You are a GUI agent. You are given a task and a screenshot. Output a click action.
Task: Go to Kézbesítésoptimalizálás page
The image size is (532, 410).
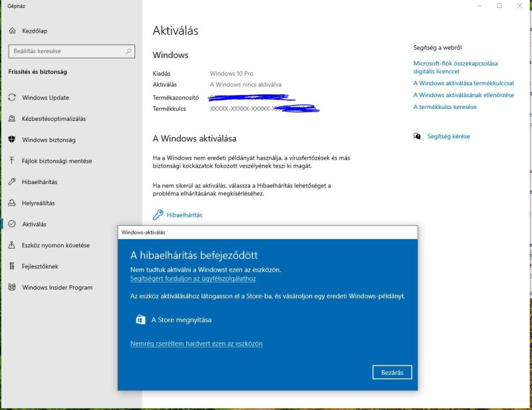(54, 119)
